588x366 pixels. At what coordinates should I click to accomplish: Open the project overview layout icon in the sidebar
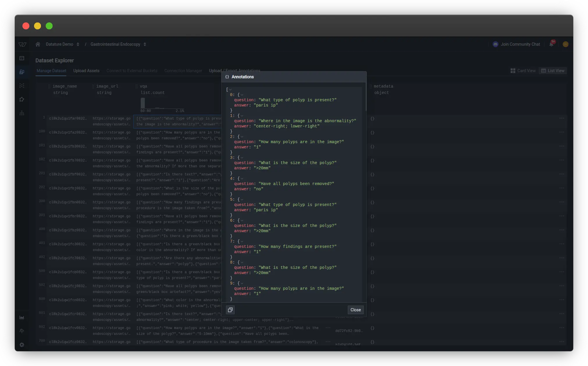coord(22,58)
